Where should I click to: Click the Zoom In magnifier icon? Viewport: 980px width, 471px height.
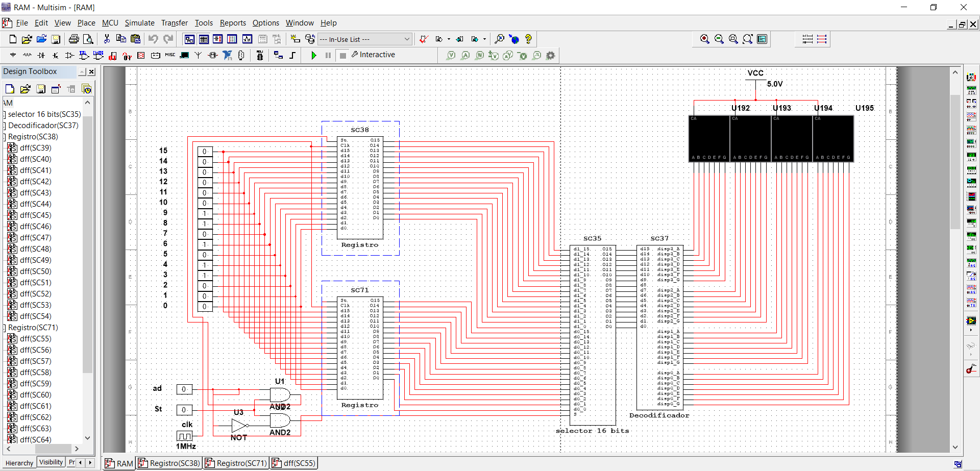[705, 39]
